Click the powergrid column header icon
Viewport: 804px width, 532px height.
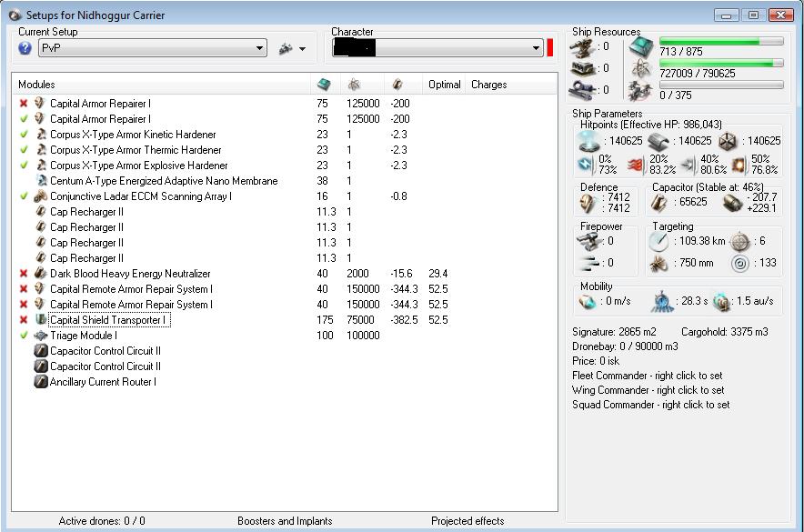point(353,85)
